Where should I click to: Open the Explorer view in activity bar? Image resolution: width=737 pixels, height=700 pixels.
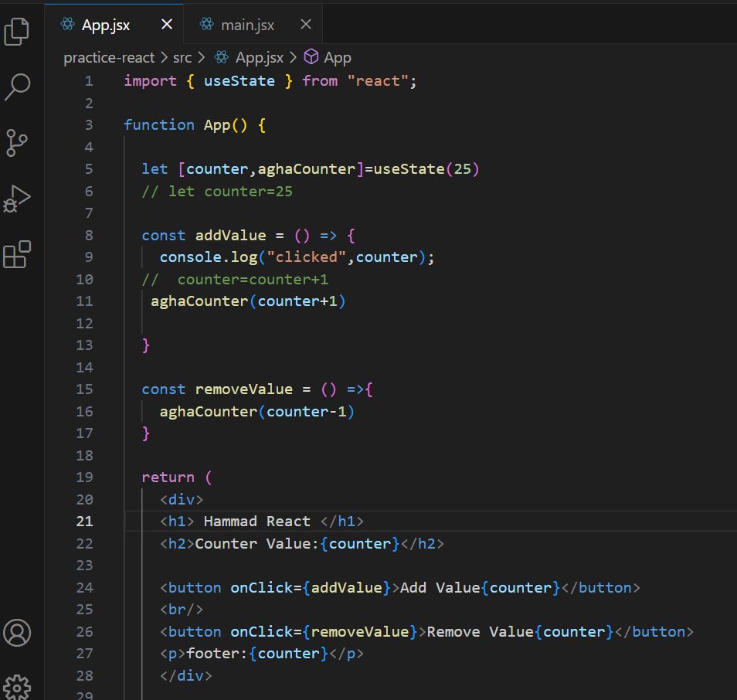tap(17, 32)
